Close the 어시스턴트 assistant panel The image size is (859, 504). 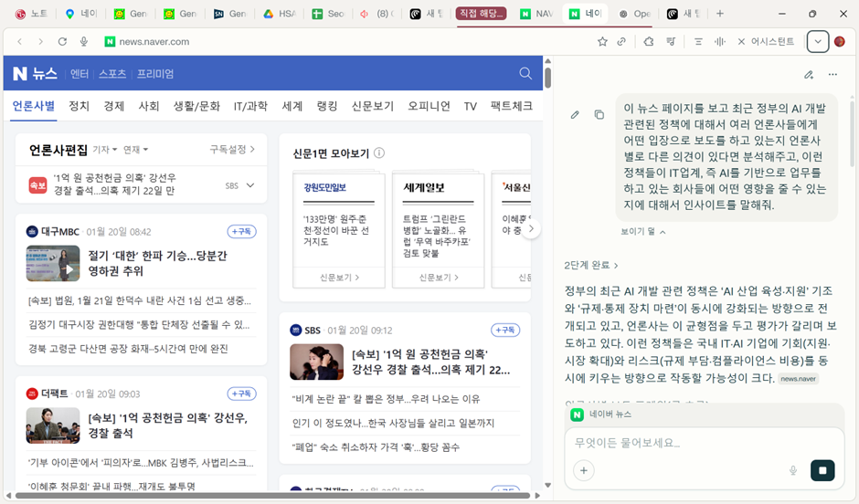point(741,42)
